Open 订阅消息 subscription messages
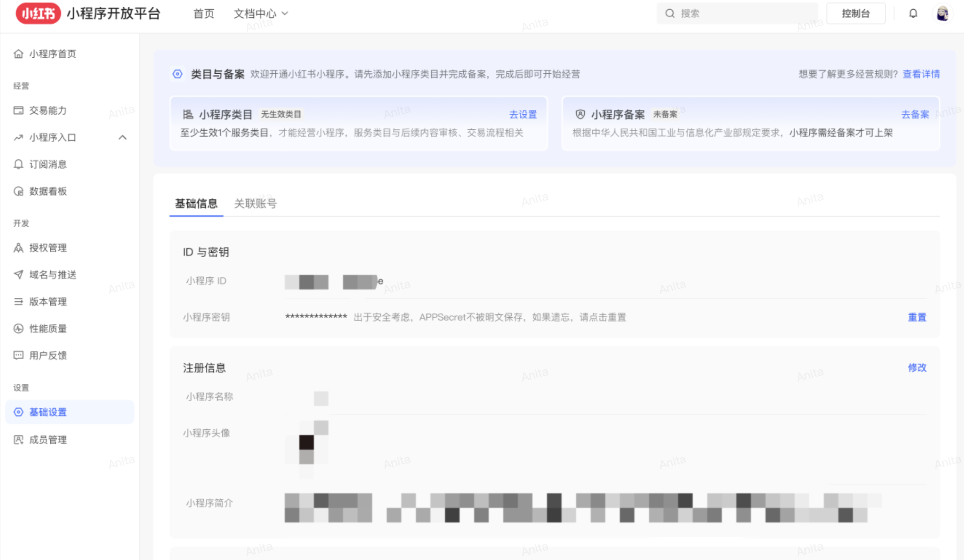The height and width of the screenshot is (560, 964). tap(48, 164)
